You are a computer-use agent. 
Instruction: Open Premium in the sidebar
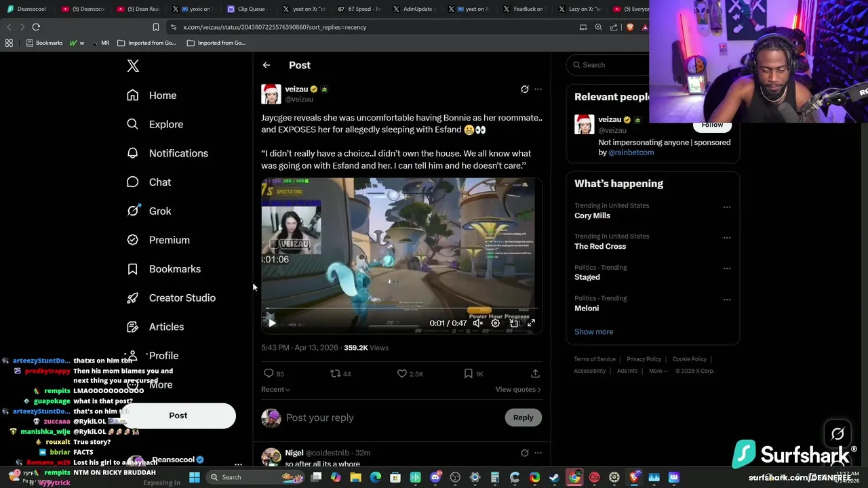159,240
